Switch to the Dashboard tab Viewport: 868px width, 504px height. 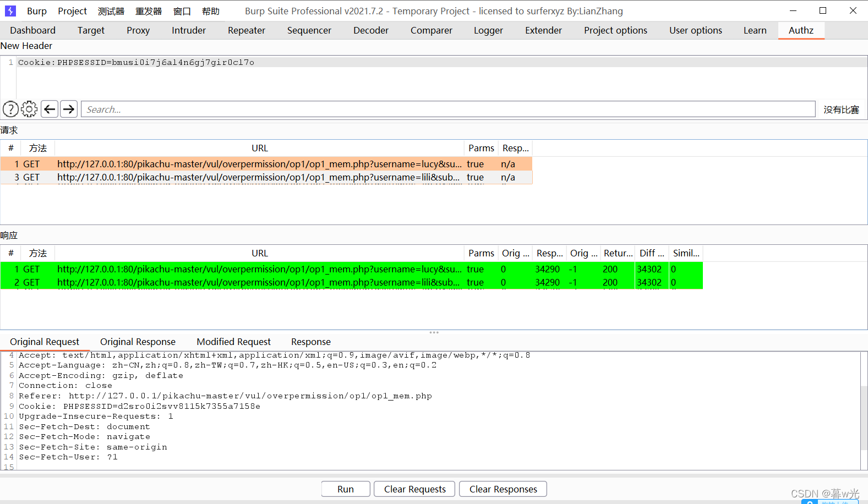[32, 30]
